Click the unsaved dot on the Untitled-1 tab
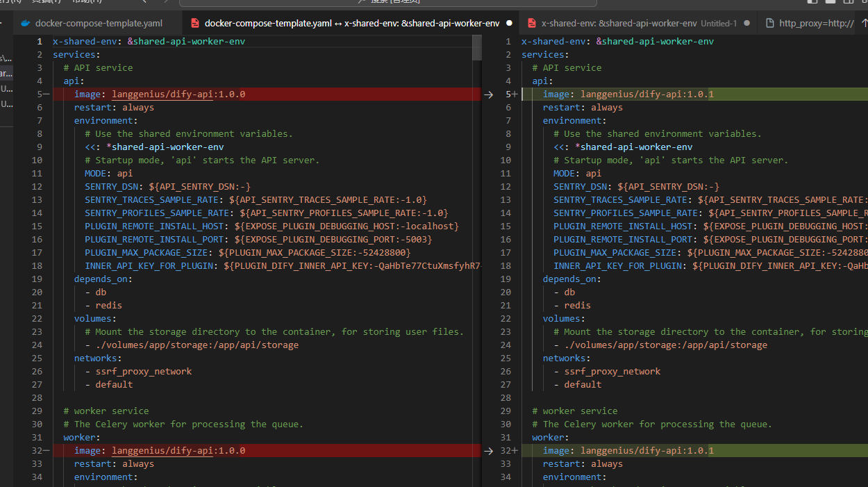 747,23
